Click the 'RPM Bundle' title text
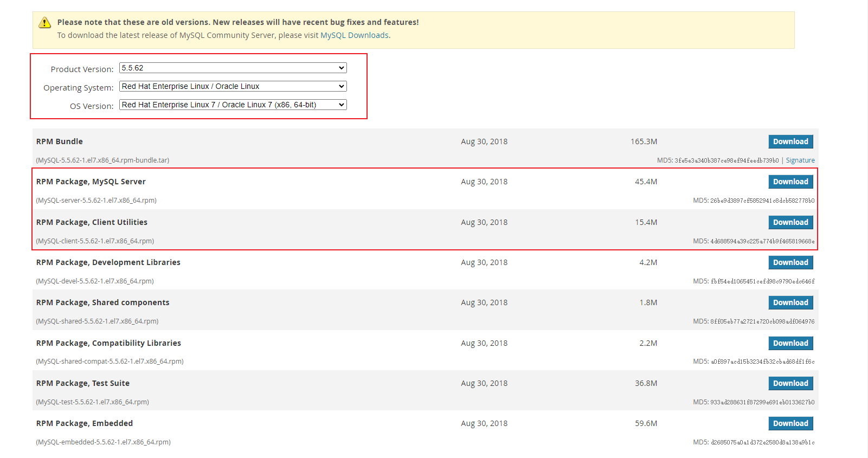Viewport: 868px width, 458px height. coord(60,141)
